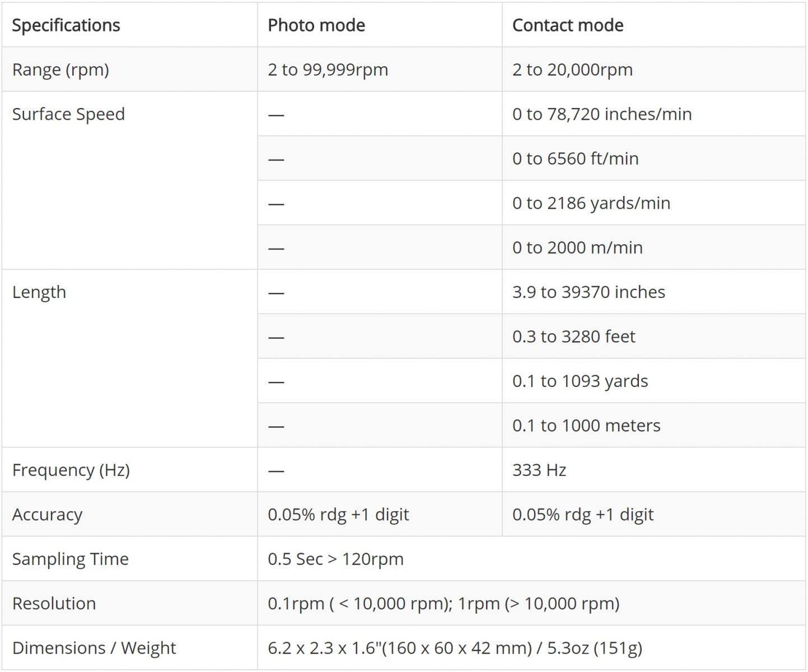Click the 0.3 to 3280 feet value

tap(573, 337)
